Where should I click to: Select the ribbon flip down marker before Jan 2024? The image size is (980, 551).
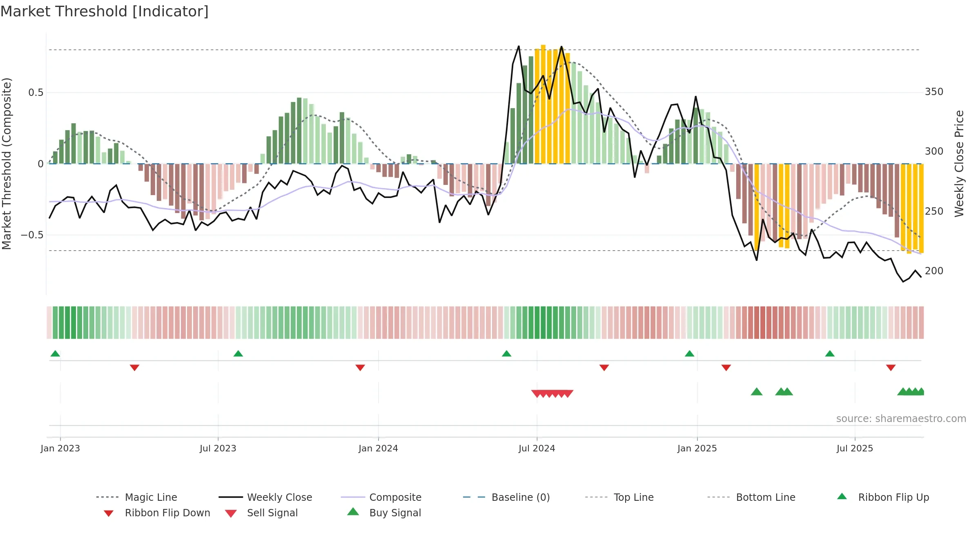pyautogui.click(x=360, y=368)
